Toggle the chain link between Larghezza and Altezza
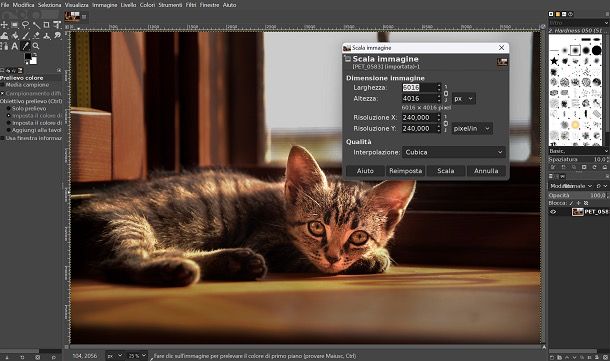 click(x=446, y=93)
